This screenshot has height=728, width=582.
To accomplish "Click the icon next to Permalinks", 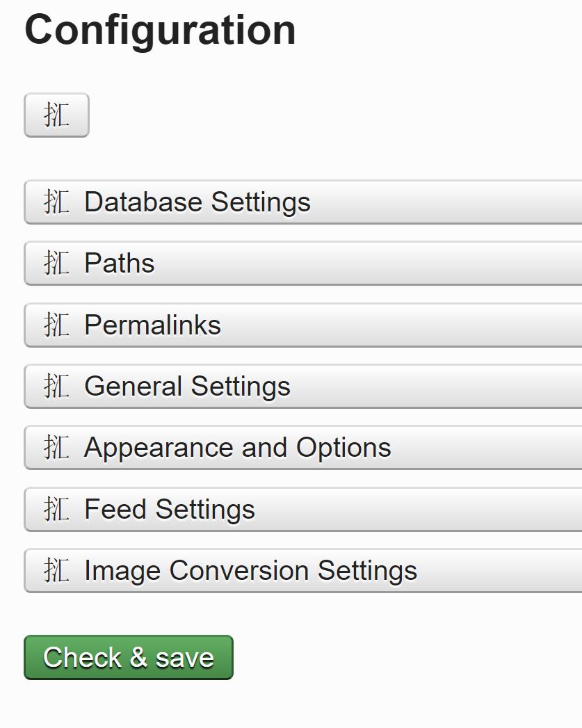I will click(56, 325).
